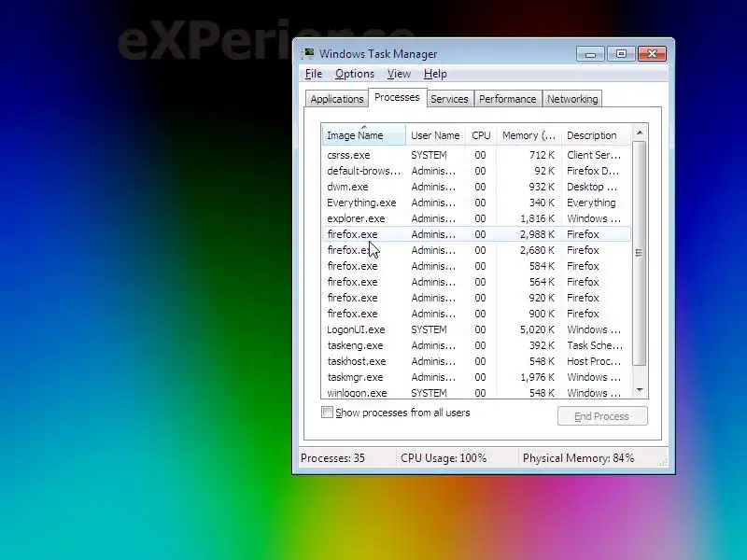
Task: Sort by CPU column header
Action: pos(481,135)
